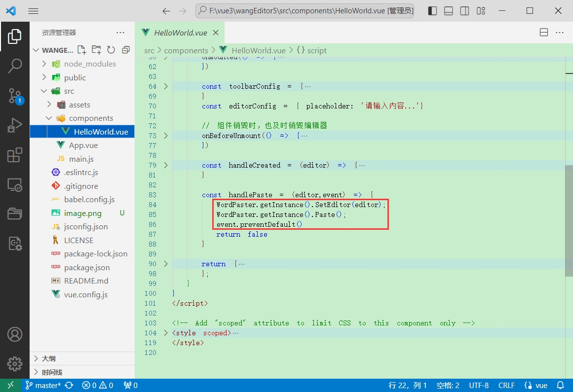573x392 pixels.
Task: Click New File icon in explorer header
Action: (x=81, y=50)
